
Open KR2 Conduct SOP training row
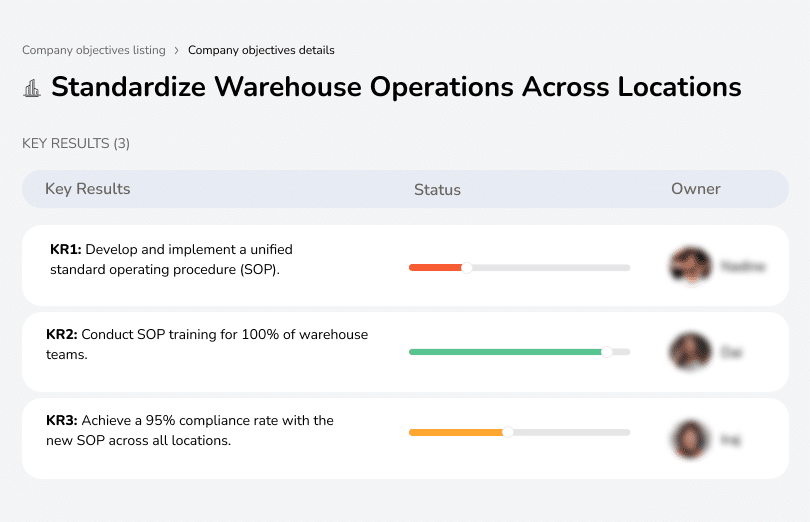406,351
